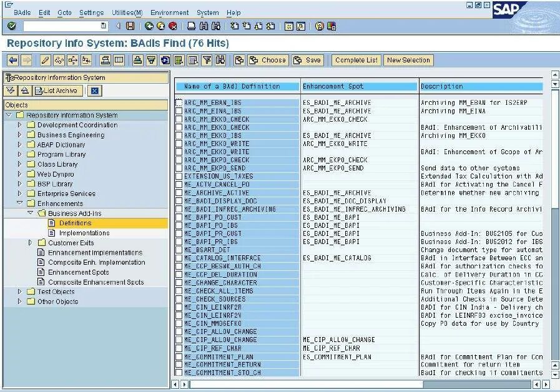Click the horizontal scrollbar right arrow at far right
The width and height of the screenshot is (560, 392).
click(546, 385)
